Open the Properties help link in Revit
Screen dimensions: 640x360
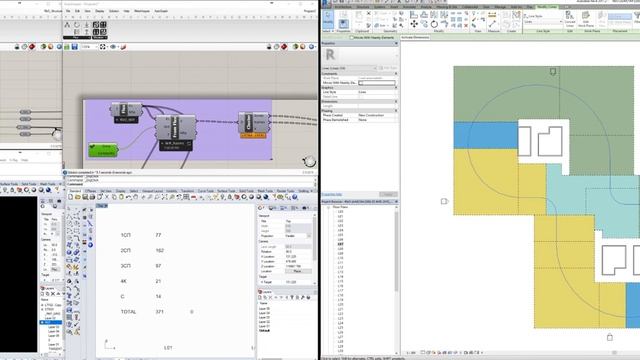pyautogui.click(x=332, y=194)
